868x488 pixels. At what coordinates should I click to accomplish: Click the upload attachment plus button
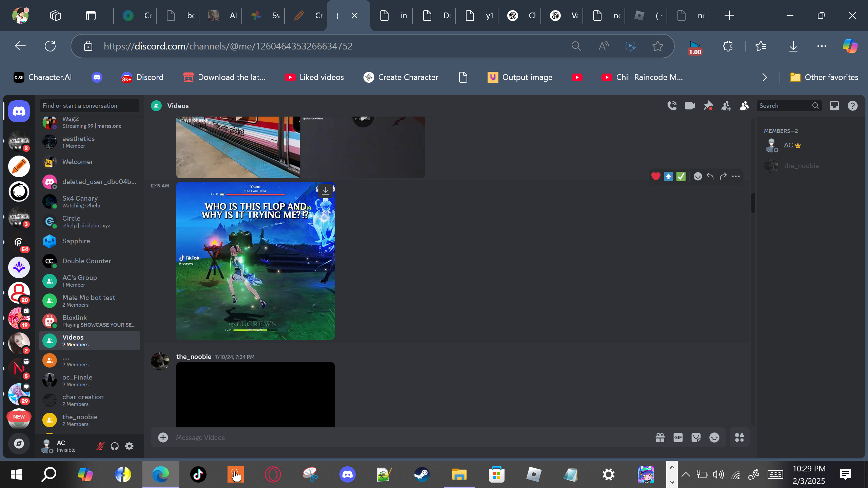(x=163, y=438)
